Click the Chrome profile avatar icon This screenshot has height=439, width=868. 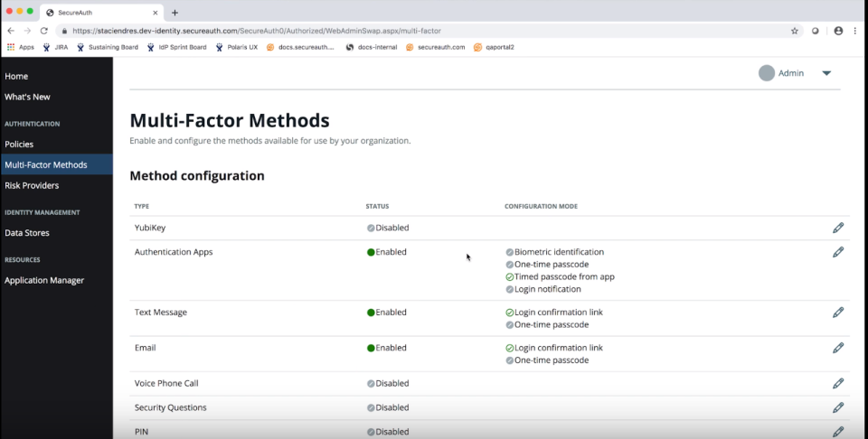pos(838,31)
